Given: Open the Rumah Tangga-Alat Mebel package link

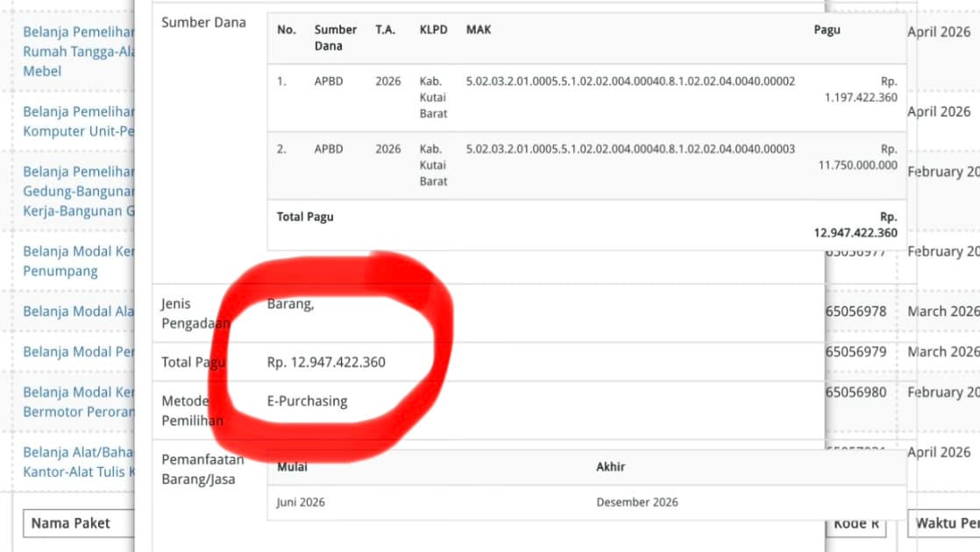Looking at the screenshot, I should (x=79, y=52).
